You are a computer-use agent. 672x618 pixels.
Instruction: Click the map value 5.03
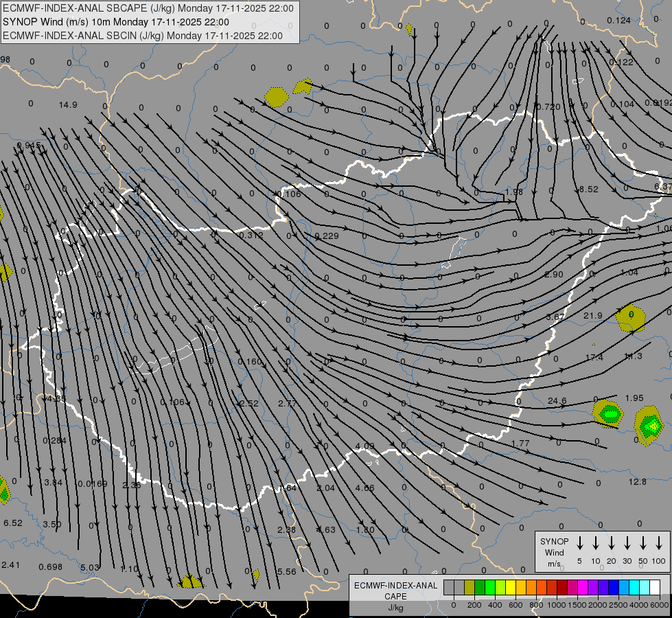89,567
